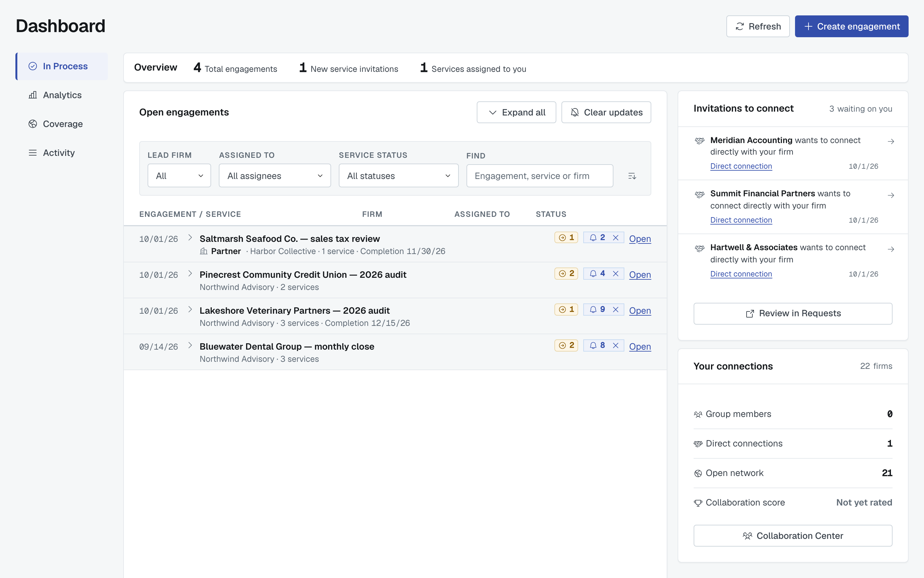Click pending badge 1 on Lakeshore row
This screenshot has width=924, height=578.
(x=566, y=309)
